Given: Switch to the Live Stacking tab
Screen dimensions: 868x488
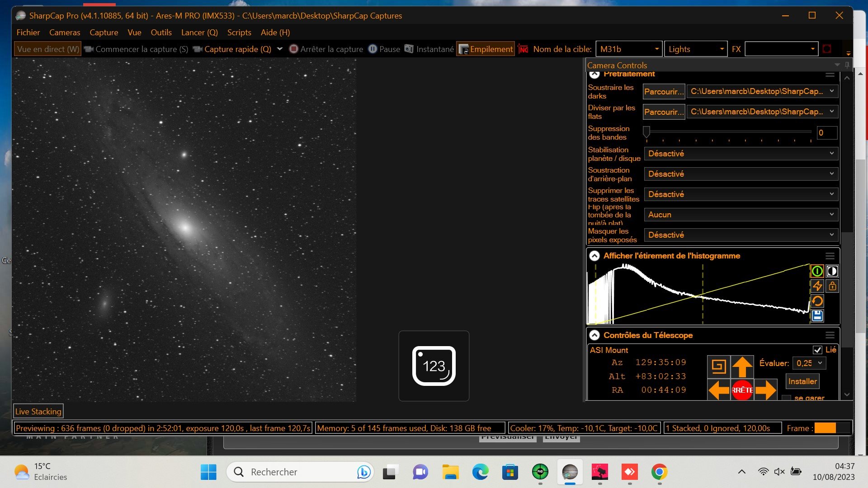Looking at the screenshot, I should pos(38,412).
